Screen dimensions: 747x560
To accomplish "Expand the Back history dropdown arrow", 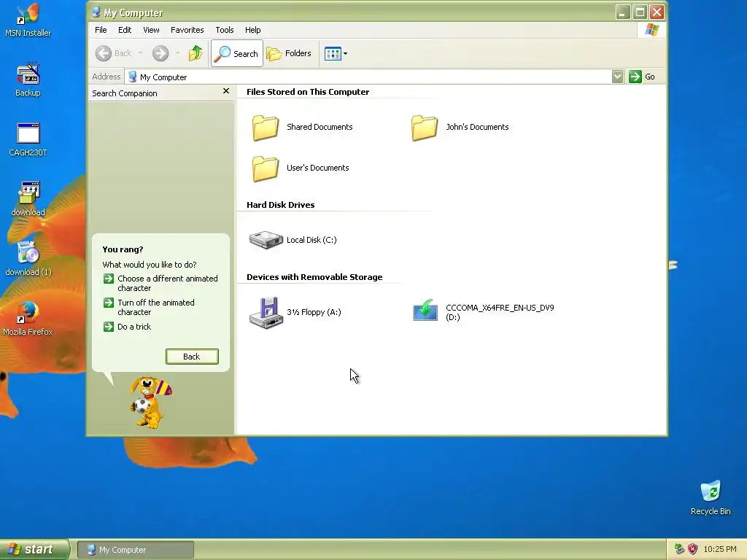I will [141, 53].
